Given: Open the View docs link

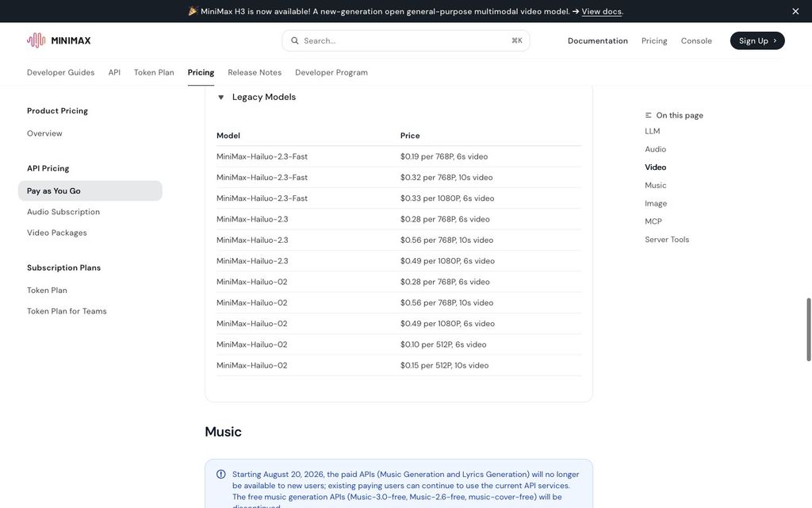Looking at the screenshot, I should (x=601, y=11).
